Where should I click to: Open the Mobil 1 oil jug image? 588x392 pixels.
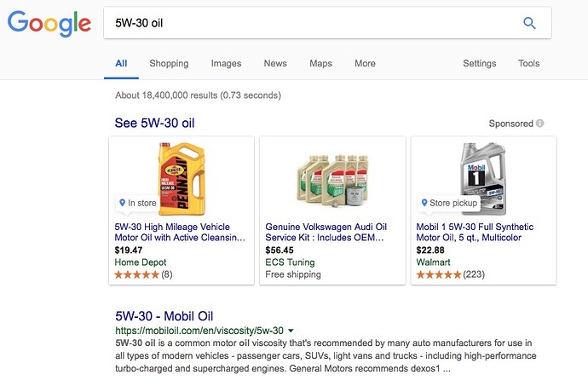point(483,177)
